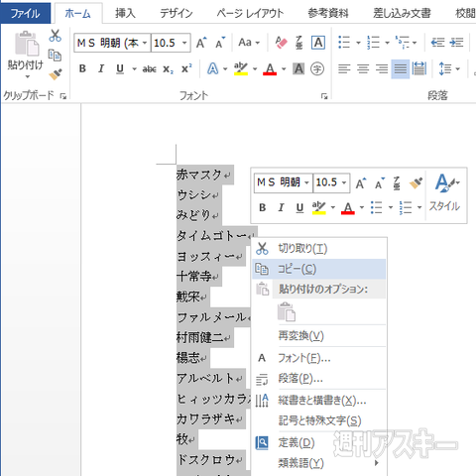Screen dimensions: 476x476
Task: Toggle superscript in the ribbon
Action: (186, 68)
